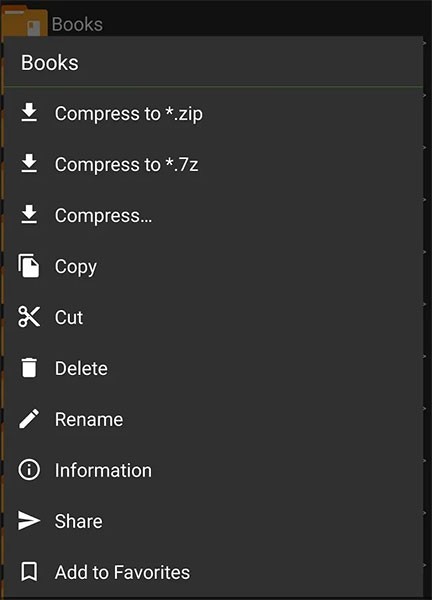Click the Books folder icon behind the menu
The image size is (432, 600).
[x=24, y=21]
